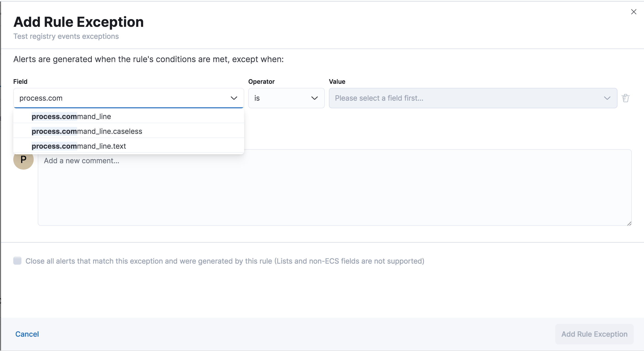Click the avatar icon beside the comment box

(23, 160)
